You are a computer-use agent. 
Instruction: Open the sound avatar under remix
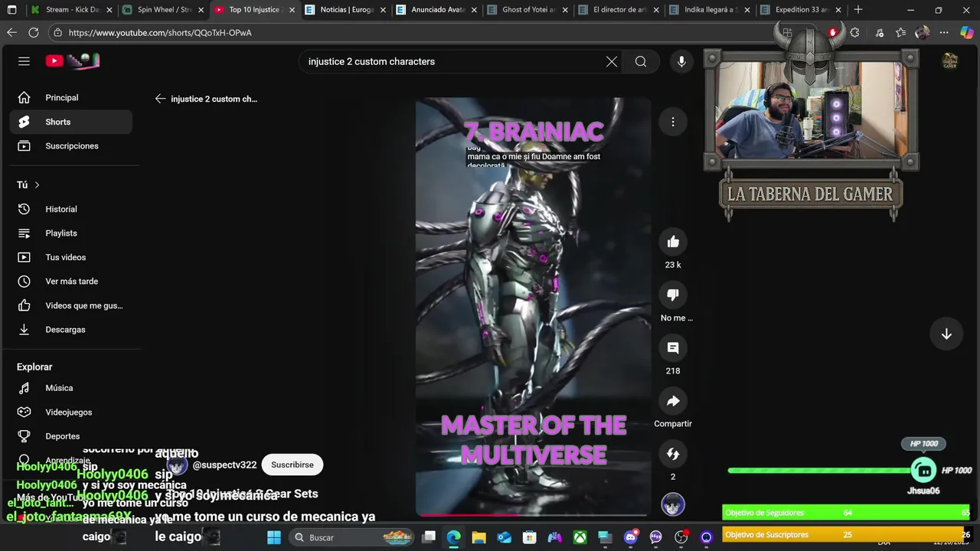(673, 505)
